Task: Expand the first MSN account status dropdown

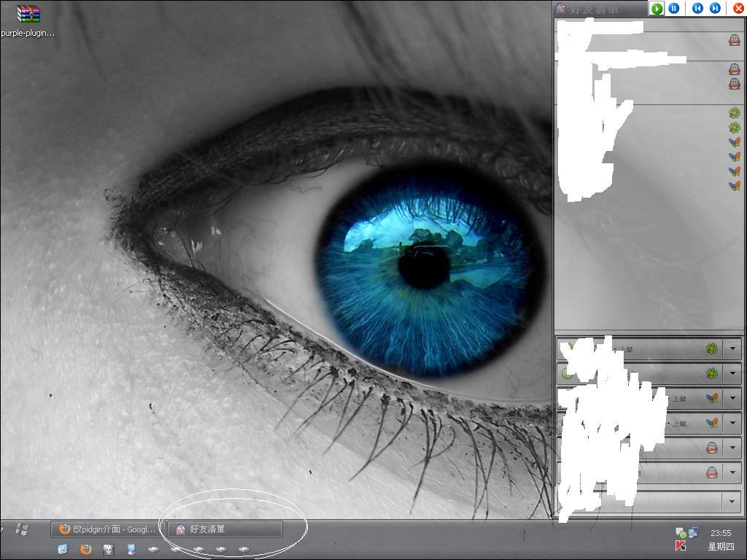Action: coord(732,398)
